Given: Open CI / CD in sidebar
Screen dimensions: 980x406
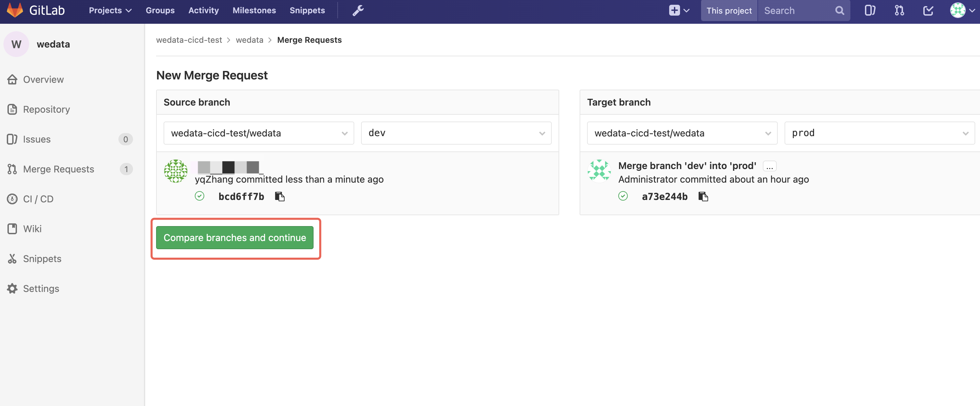Looking at the screenshot, I should [x=38, y=199].
